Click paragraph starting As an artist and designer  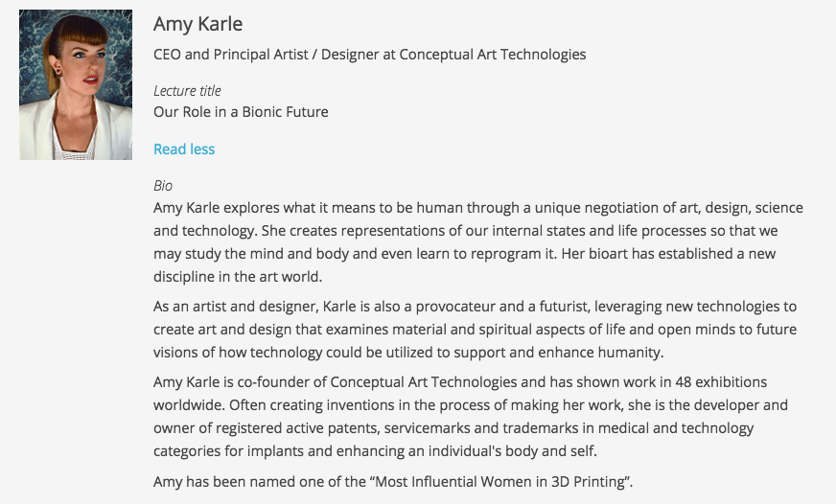[476, 330]
